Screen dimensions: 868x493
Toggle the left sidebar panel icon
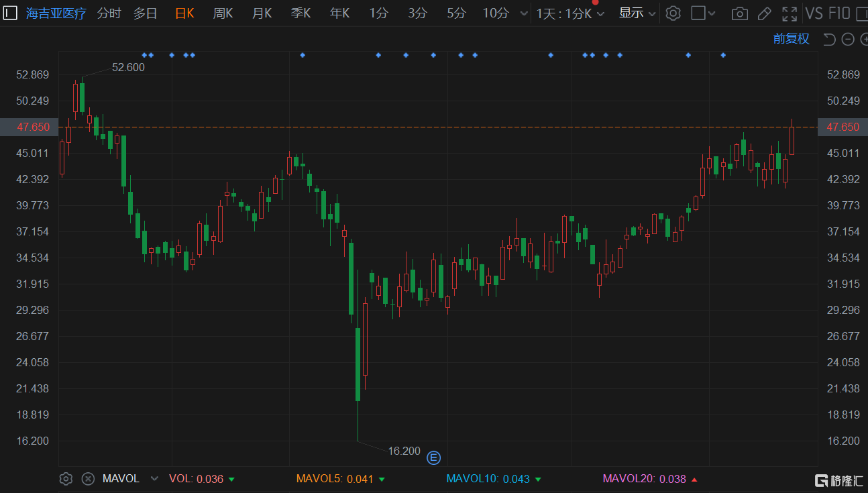[x=11, y=13]
